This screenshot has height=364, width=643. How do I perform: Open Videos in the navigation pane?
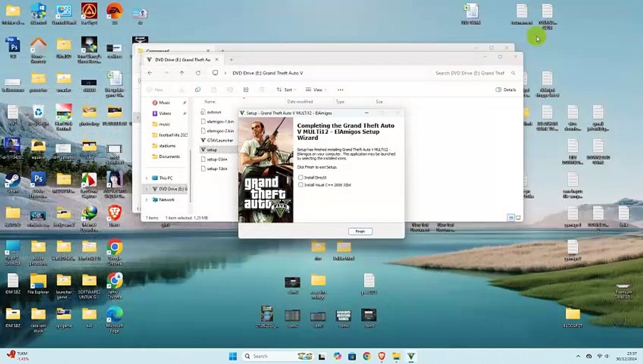pos(165,113)
